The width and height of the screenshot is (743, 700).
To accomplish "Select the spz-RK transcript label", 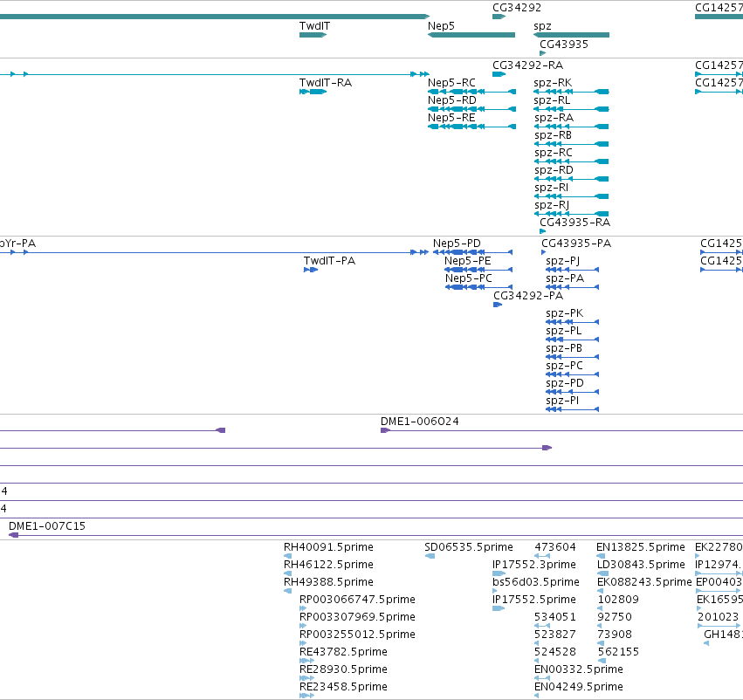I will (553, 83).
